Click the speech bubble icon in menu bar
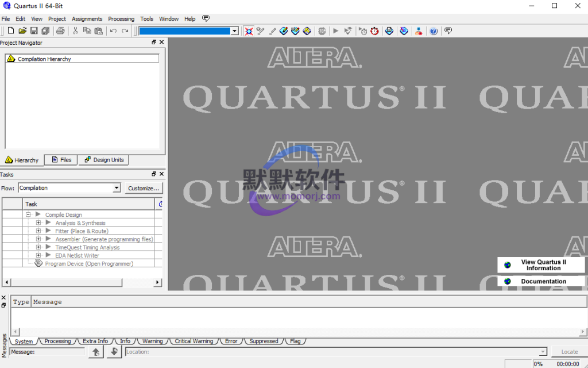This screenshot has height=368, width=588. pos(206,18)
